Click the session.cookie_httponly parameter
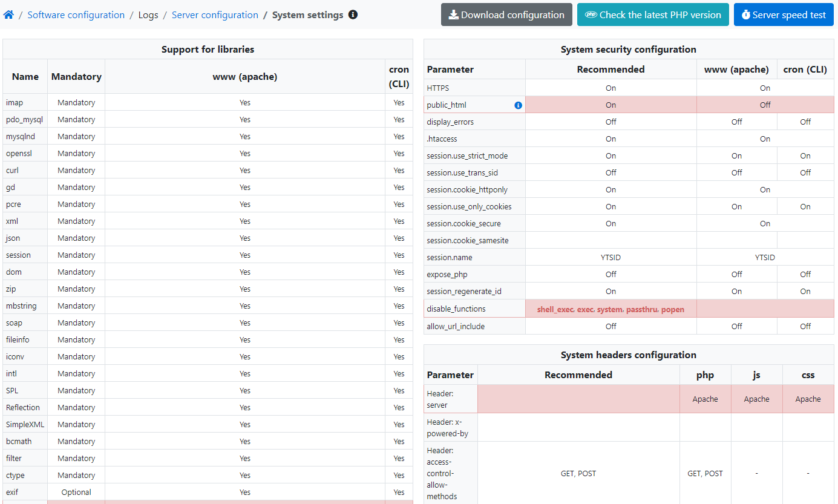Screen dimensions: 838x504 pyautogui.click(x=467, y=189)
